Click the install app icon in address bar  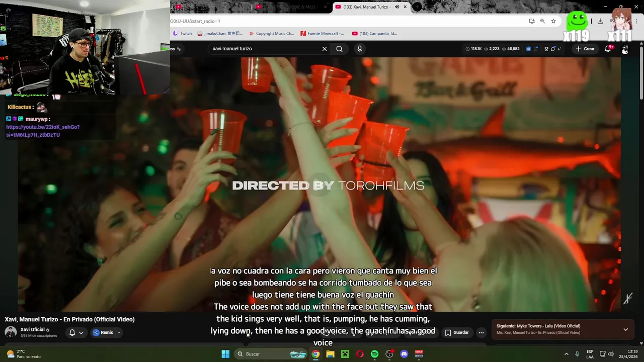click(532, 21)
